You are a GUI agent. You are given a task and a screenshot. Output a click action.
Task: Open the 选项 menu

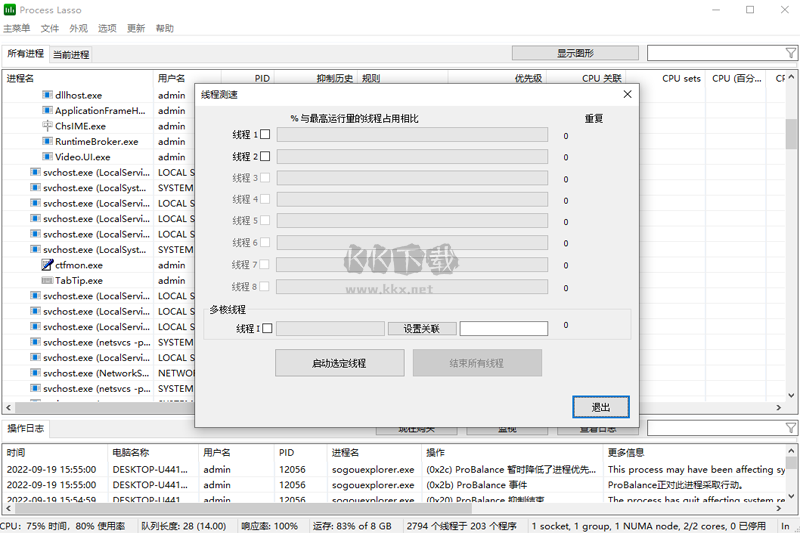click(107, 28)
